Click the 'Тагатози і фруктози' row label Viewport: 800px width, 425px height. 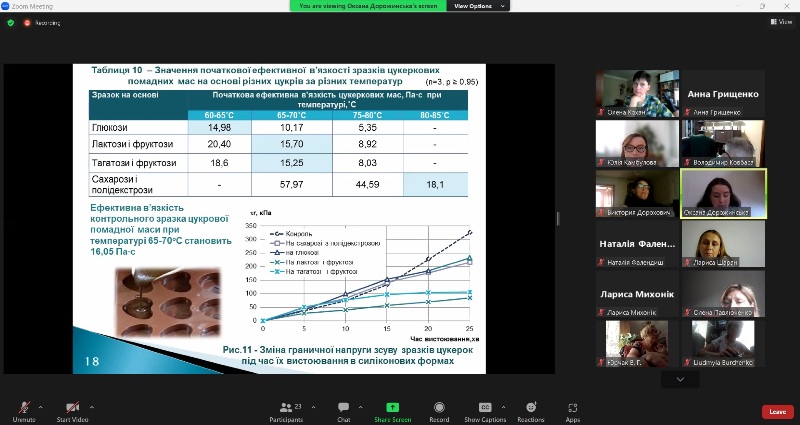pos(134,163)
